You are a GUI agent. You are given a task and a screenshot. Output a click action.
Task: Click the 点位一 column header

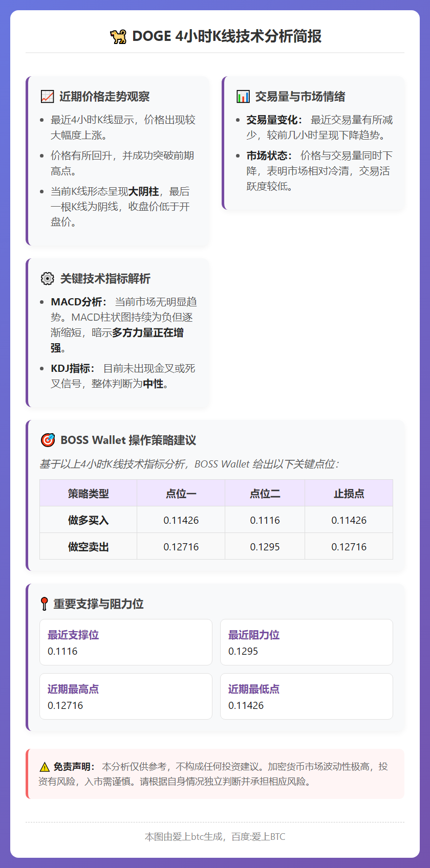[x=181, y=493]
